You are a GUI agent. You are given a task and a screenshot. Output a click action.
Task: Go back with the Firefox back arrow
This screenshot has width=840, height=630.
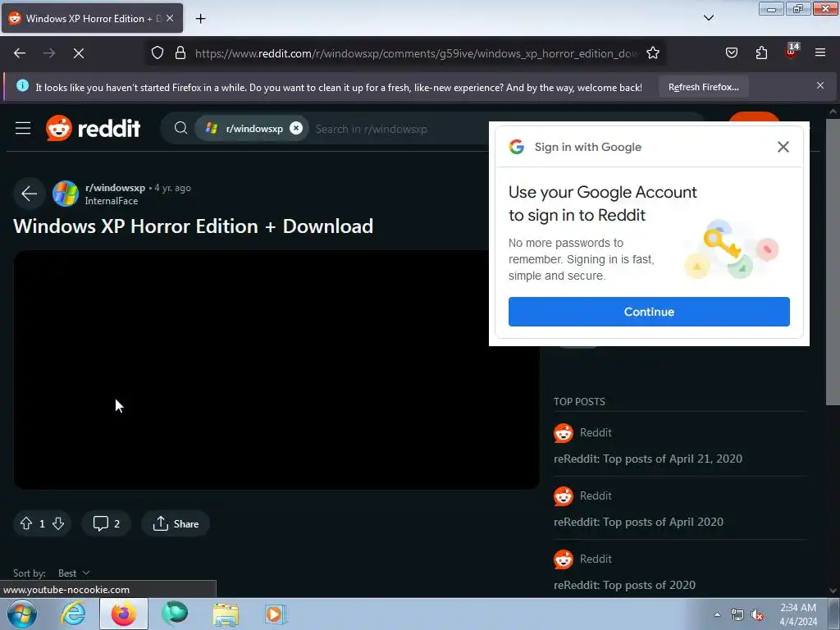pos(20,53)
